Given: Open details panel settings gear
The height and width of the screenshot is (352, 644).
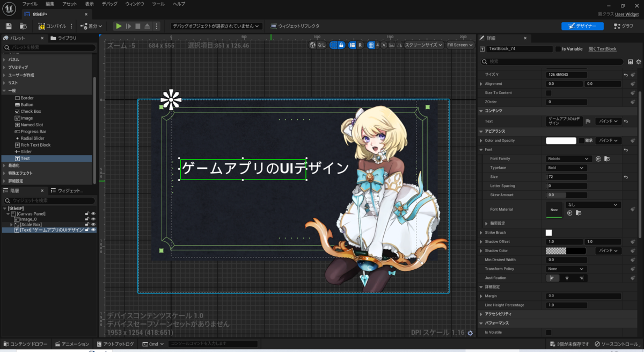Looking at the screenshot, I should tap(639, 62).
